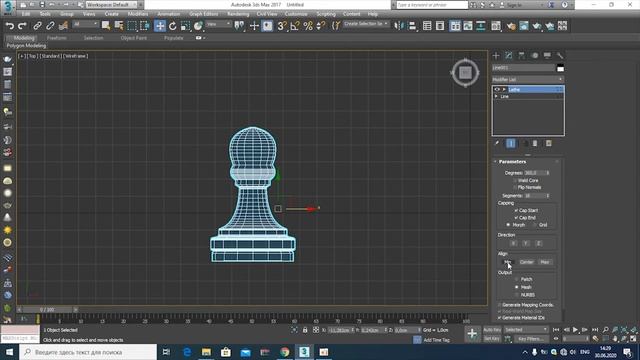Click the Undo arrow in the main toolbar
Screen dimensions: 640x360
[x=9, y=26]
